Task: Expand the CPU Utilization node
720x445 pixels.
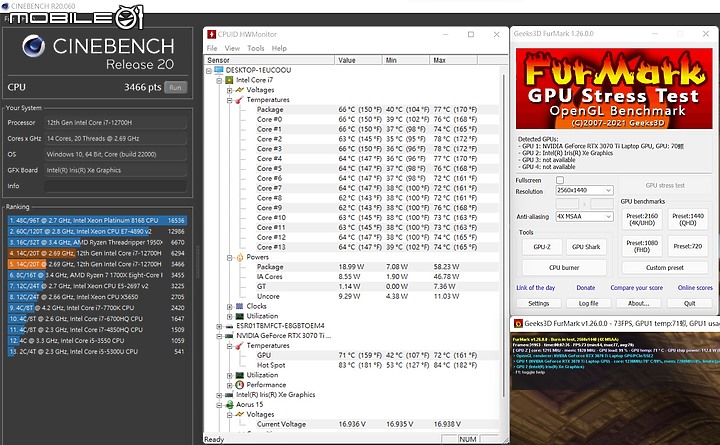Action: (x=229, y=316)
